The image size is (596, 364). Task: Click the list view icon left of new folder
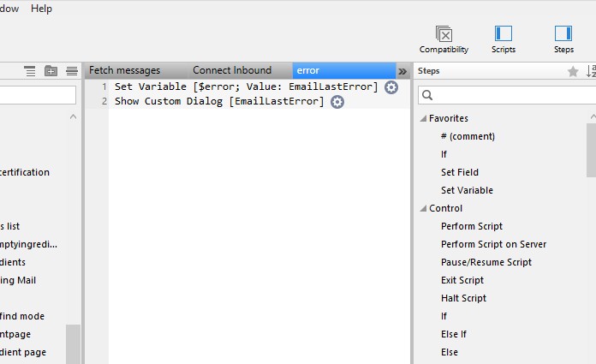coord(30,71)
